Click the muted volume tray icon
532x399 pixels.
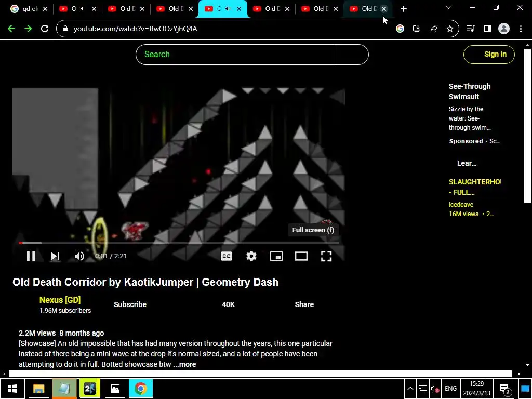pyautogui.click(x=435, y=389)
